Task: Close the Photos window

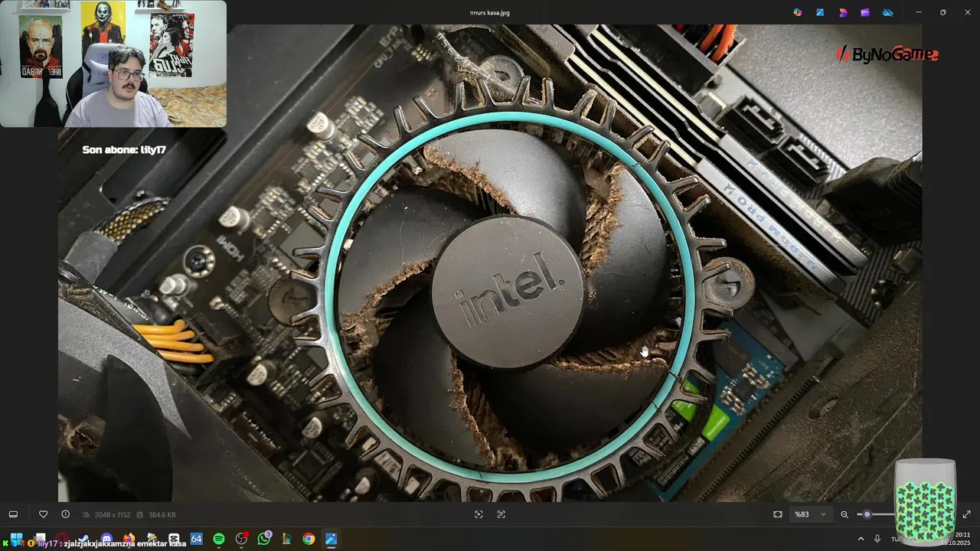Action: (966, 12)
